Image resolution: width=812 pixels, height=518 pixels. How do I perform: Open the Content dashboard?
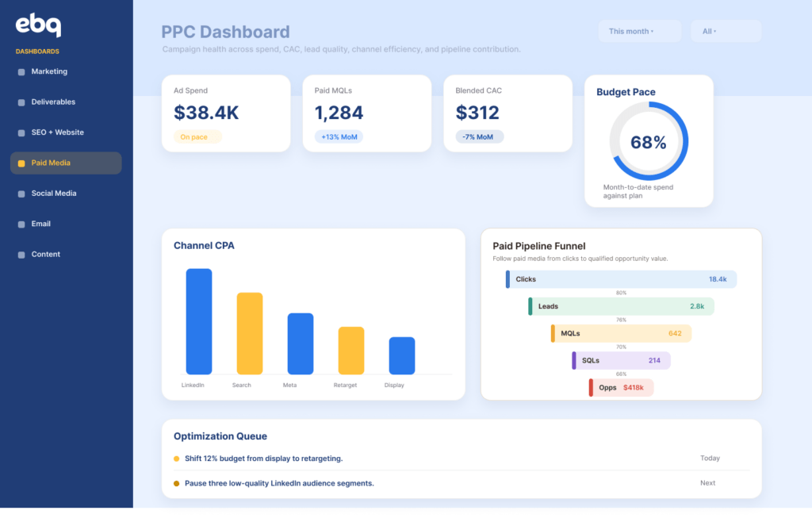(45, 255)
